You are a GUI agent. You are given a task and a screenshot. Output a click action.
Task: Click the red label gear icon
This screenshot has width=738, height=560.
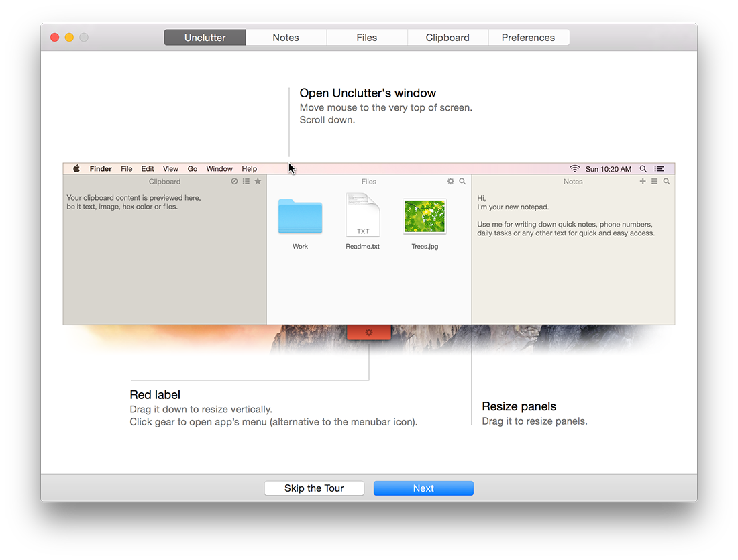[369, 332]
